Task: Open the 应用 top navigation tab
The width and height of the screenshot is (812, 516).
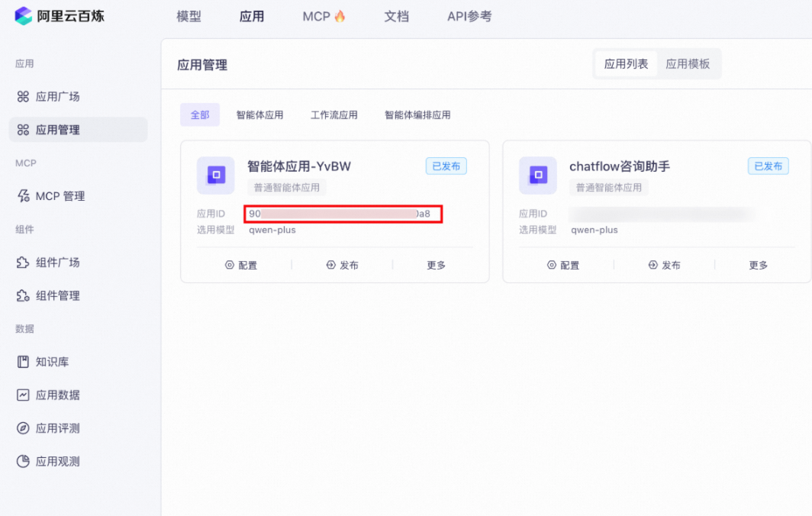Action: point(252,17)
